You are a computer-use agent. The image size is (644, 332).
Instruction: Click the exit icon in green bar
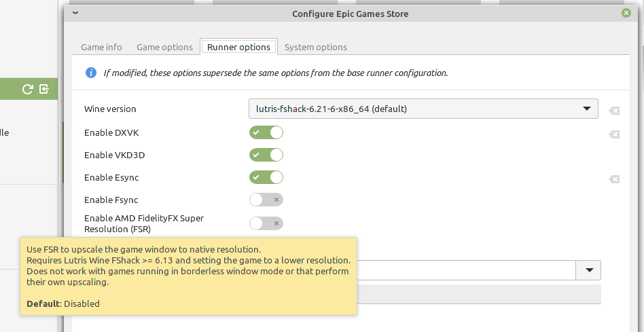[x=44, y=89]
